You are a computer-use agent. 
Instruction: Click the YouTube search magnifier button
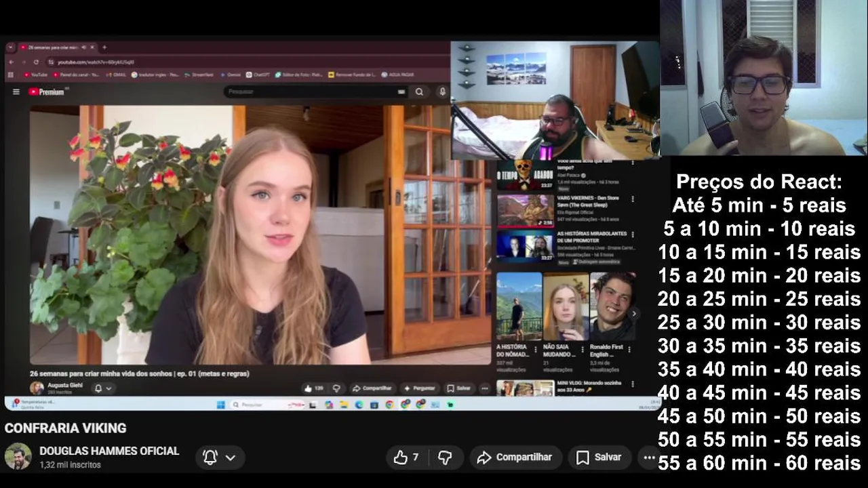coord(420,91)
